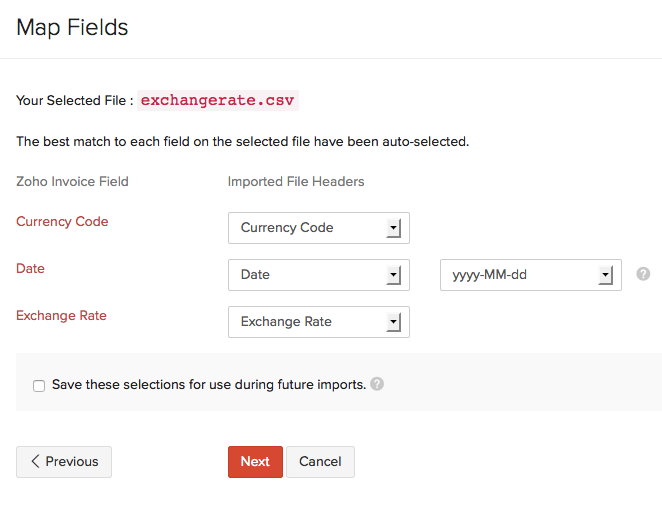Click the red Exchange Rate field label
This screenshot has height=505, width=662.
pos(61,316)
